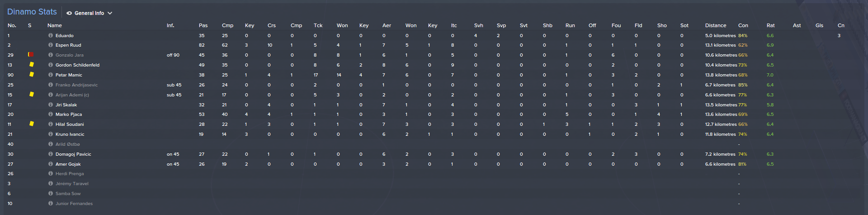Sort by the Pas column header
Screen dimensions: 868x215
pyautogui.click(x=203, y=25)
